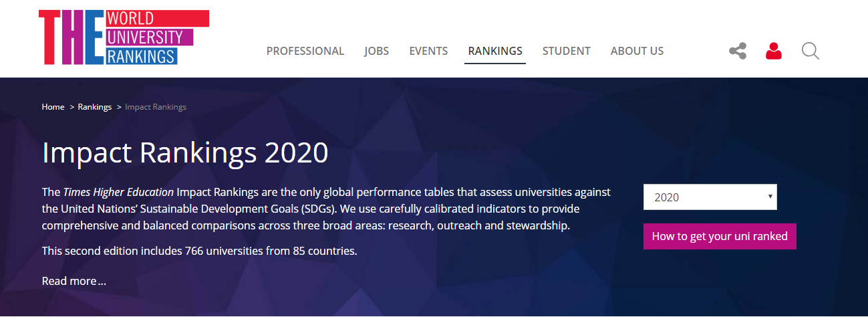Click the Home breadcrumb link
The width and height of the screenshot is (868, 317).
[53, 107]
